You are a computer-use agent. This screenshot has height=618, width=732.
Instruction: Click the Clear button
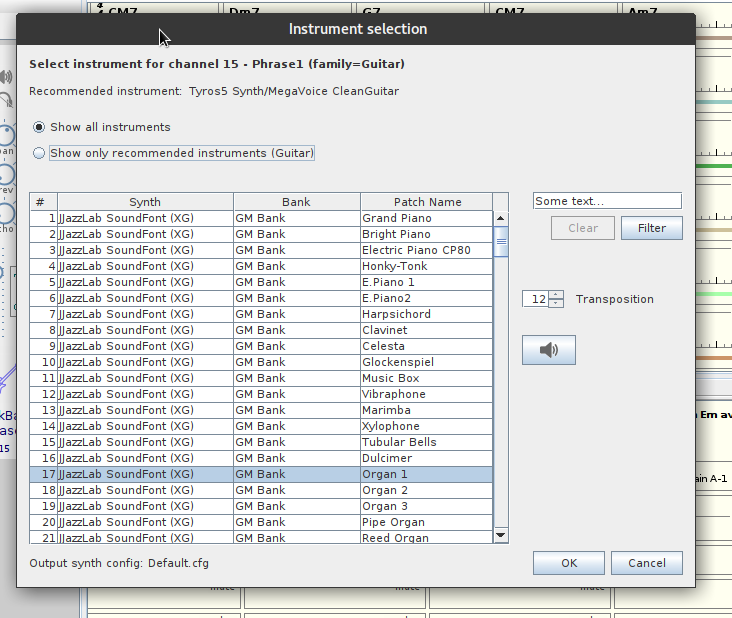pyautogui.click(x=583, y=228)
